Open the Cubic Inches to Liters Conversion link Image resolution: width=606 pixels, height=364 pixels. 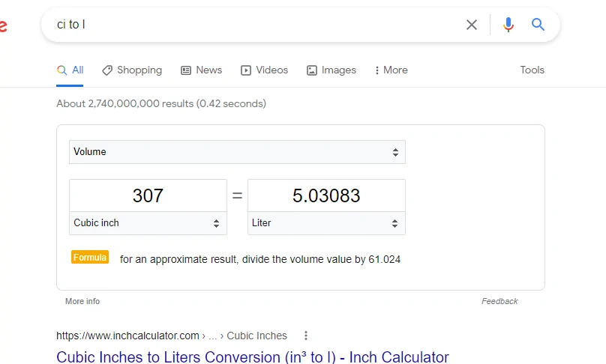[x=253, y=357]
